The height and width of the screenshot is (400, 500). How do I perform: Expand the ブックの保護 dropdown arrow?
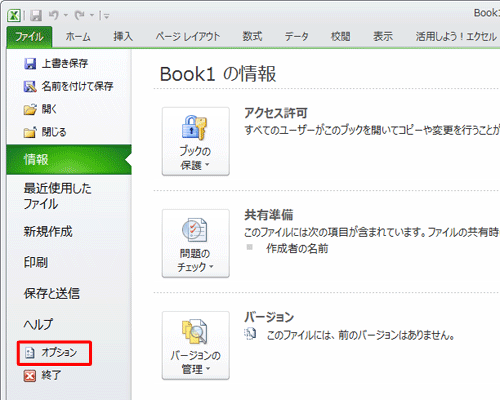207,165
